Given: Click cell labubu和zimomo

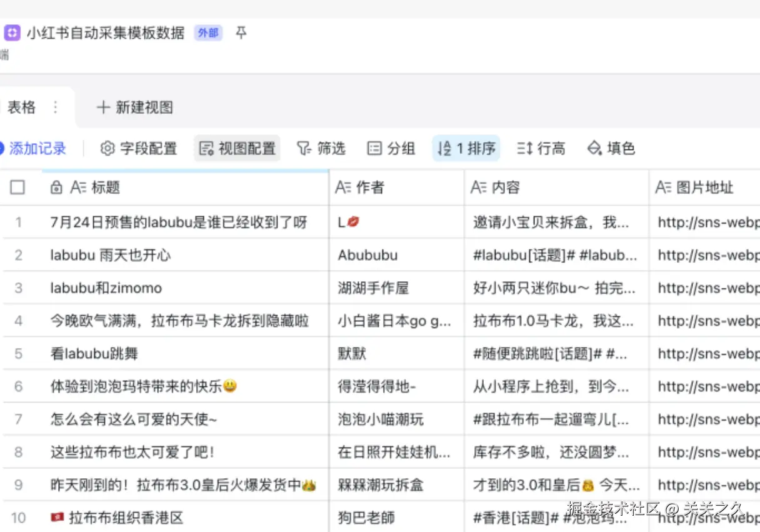Looking at the screenshot, I should coord(185,288).
